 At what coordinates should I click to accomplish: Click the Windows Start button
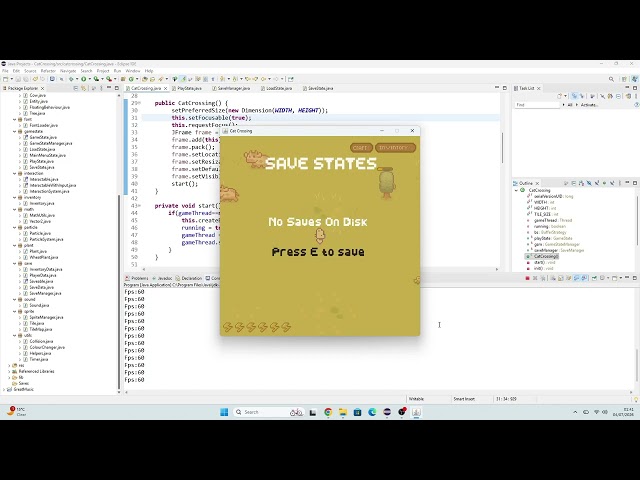pos(224,412)
